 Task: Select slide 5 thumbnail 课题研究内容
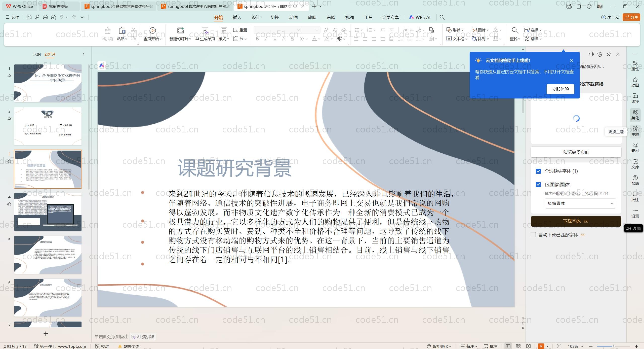click(x=48, y=255)
